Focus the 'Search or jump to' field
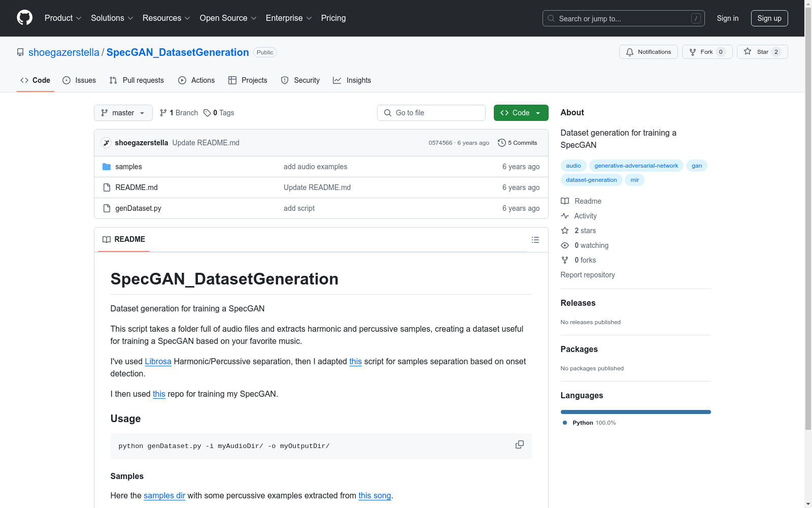Viewport: 812px width, 508px height. pyautogui.click(x=624, y=18)
